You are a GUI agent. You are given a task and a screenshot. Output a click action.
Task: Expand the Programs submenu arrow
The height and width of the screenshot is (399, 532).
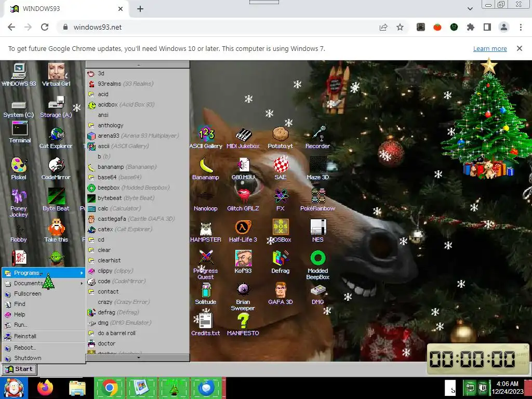pos(82,273)
